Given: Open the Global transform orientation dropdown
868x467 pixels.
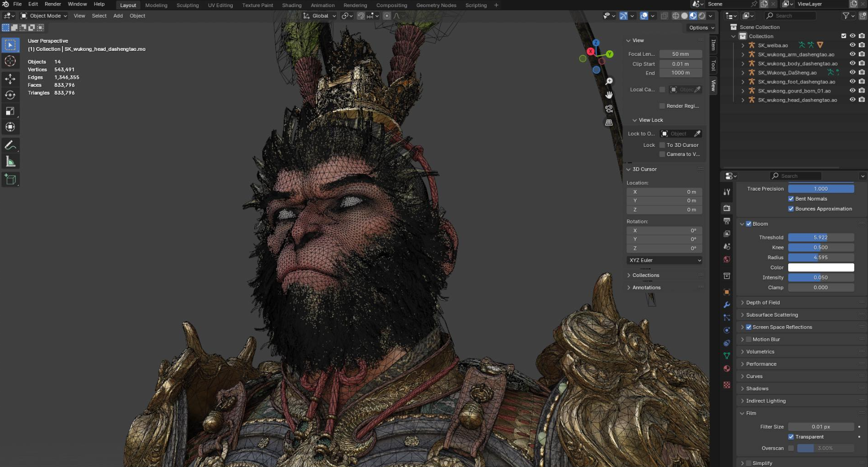Looking at the screenshot, I should click(320, 16).
